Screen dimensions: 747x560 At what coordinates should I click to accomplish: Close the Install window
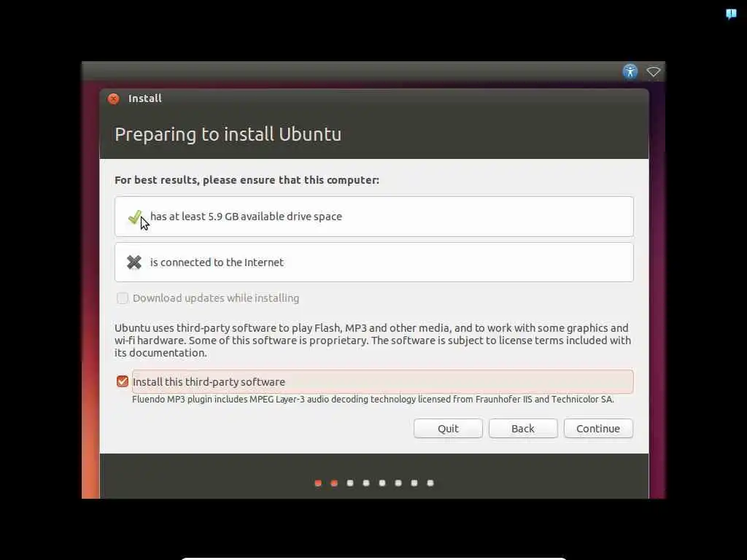[x=113, y=98]
